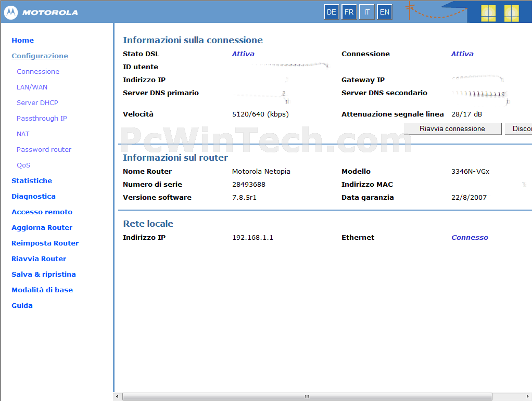Switch language to FR
Screen dimensions: 532x401
(x=349, y=12)
